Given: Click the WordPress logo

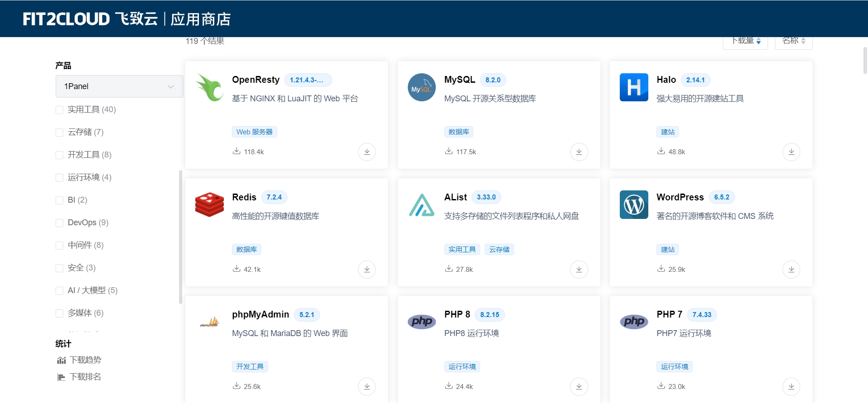Looking at the screenshot, I should (634, 205).
